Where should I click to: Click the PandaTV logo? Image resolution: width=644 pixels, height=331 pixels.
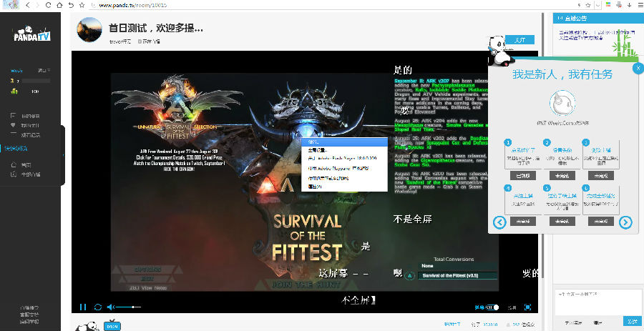pos(31,34)
